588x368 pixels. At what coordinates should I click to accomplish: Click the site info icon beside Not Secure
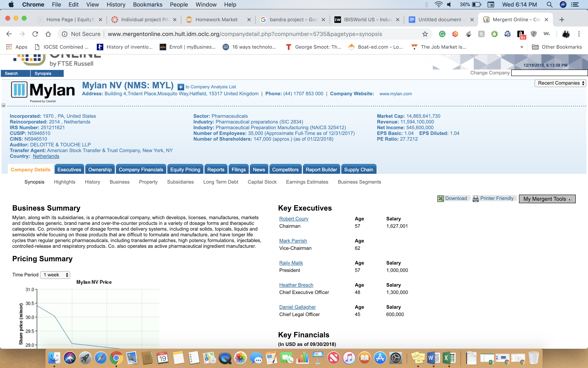pos(65,34)
